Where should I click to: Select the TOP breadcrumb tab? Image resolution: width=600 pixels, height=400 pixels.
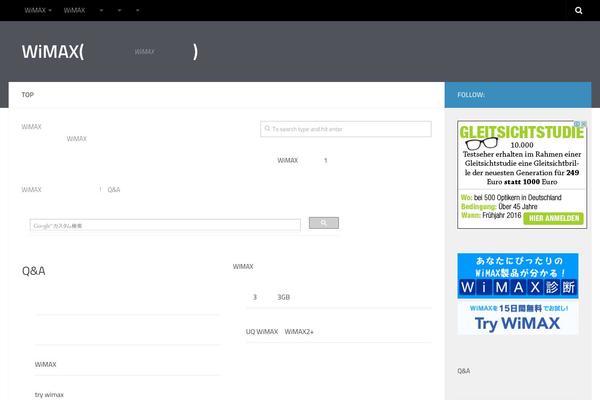28,95
